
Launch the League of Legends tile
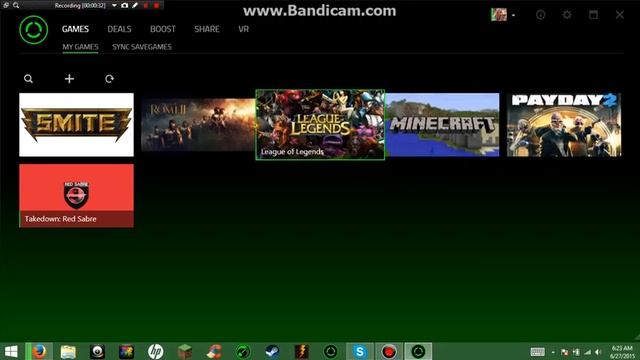point(320,124)
